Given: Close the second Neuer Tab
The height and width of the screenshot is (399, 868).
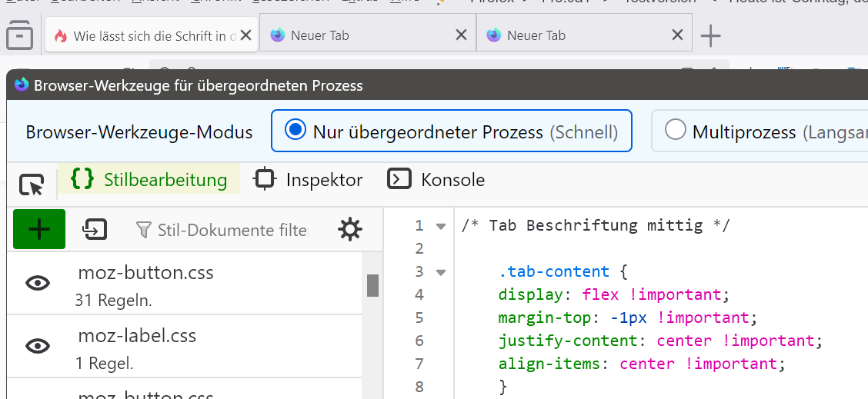Looking at the screenshot, I should tap(677, 35).
